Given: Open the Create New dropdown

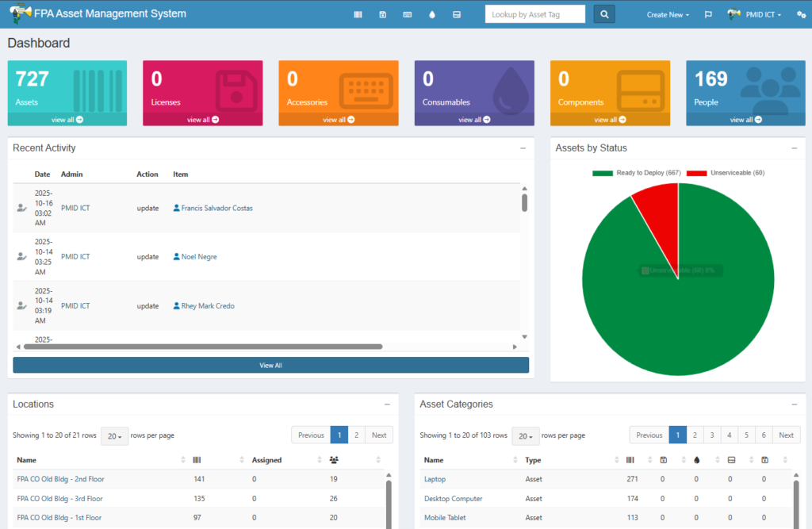Looking at the screenshot, I should click(x=668, y=14).
